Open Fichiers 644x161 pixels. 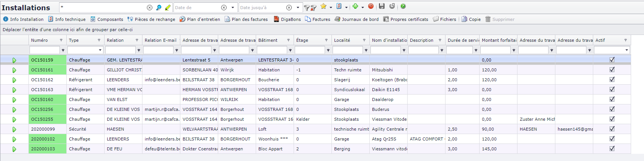(x=444, y=19)
